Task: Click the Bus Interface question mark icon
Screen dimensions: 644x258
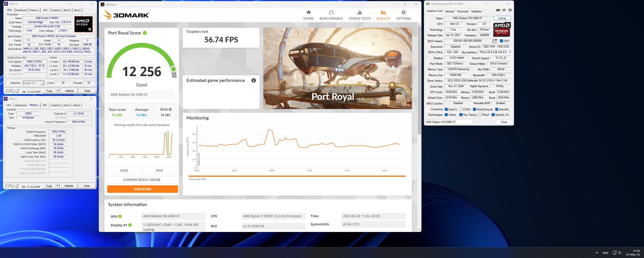Action: click(x=510, y=52)
